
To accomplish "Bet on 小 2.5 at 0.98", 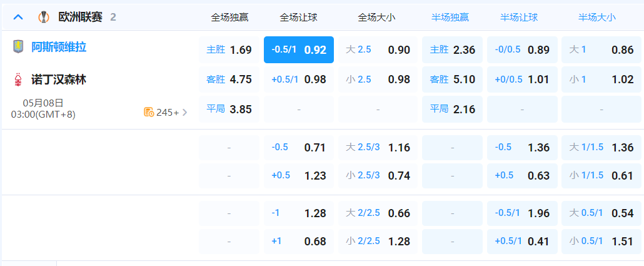I will [378, 79].
